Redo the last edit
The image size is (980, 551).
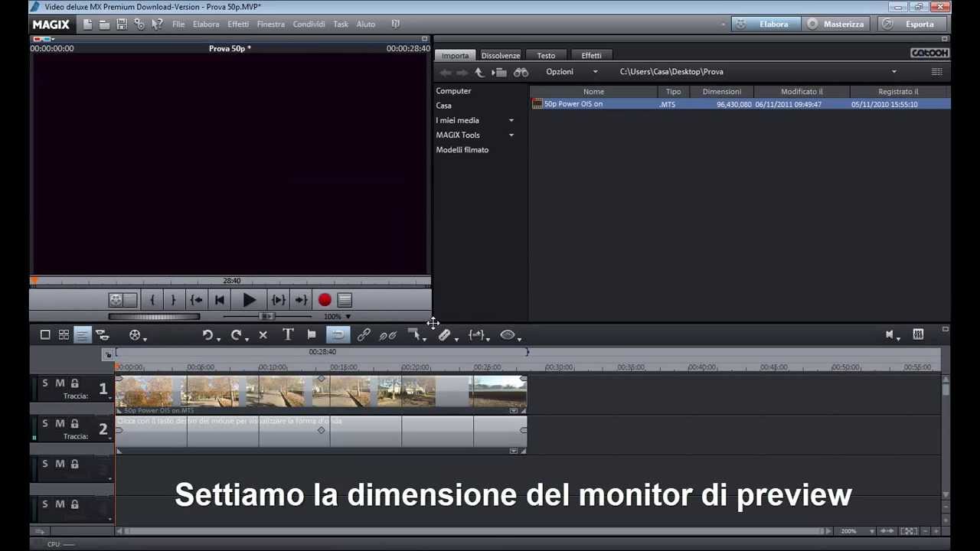coord(236,335)
